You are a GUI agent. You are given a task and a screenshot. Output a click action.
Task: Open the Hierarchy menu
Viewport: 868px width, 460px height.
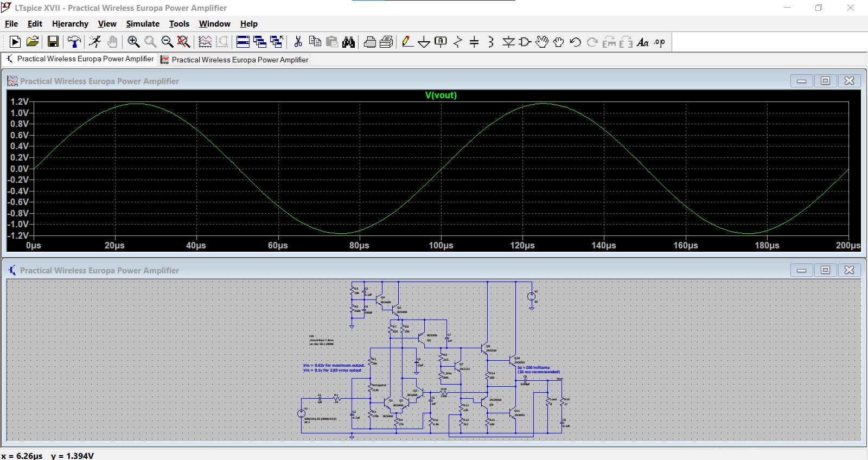(x=70, y=24)
